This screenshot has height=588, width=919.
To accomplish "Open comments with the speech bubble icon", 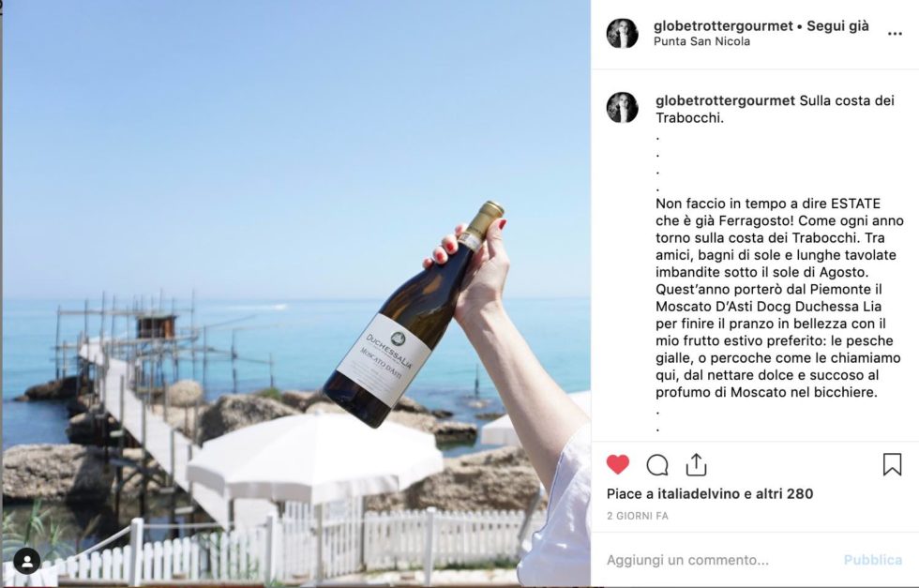I will pos(657,465).
